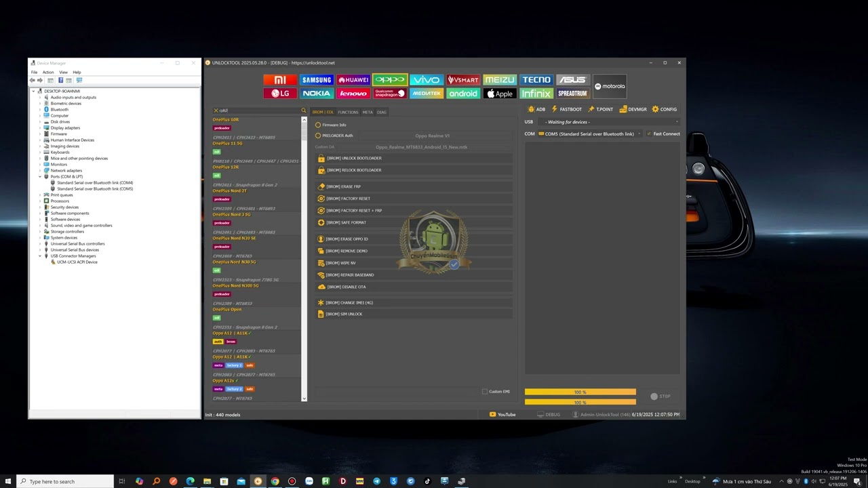Select the Spreadtrum brand logo
The image size is (868, 488).
pos(573,94)
